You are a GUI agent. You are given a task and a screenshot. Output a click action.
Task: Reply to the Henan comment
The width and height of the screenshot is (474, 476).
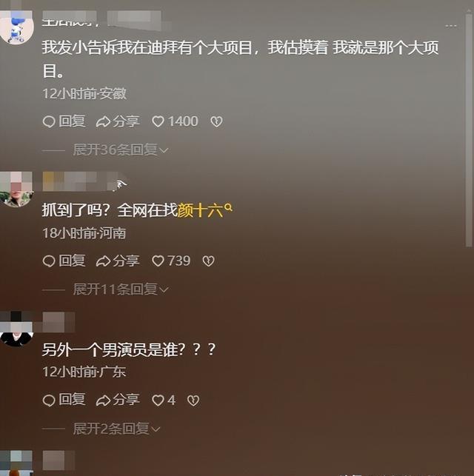coord(64,261)
